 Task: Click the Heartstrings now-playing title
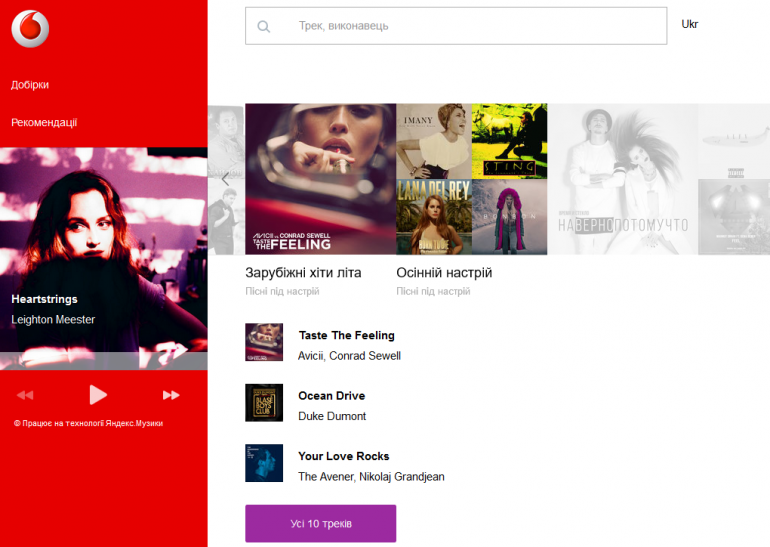click(x=44, y=299)
